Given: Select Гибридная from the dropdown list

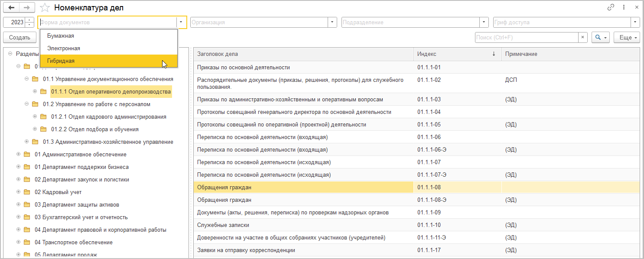Looking at the screenshot, I should (x=61, y=61).
